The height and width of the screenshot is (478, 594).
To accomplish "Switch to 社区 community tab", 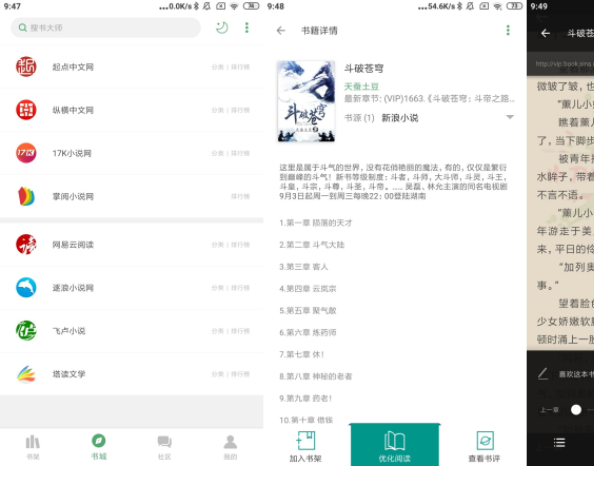I will coord(164,447).
